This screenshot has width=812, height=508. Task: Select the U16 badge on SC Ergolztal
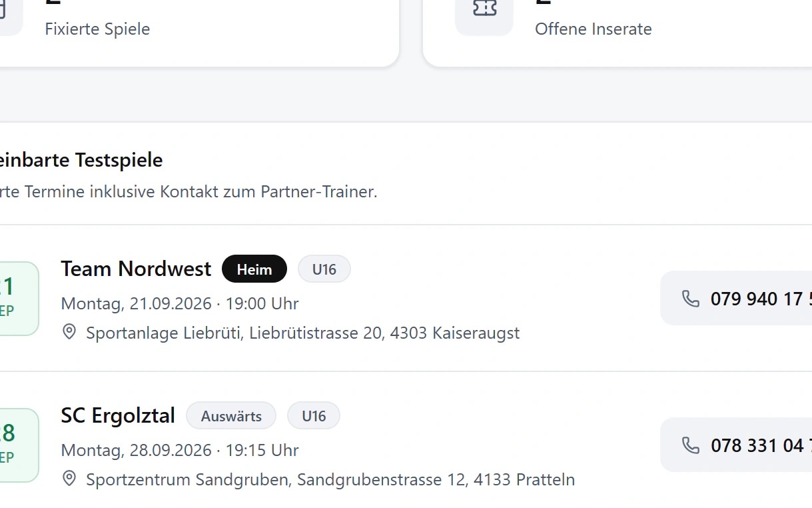pyautogui.click(x=314, y=416)
